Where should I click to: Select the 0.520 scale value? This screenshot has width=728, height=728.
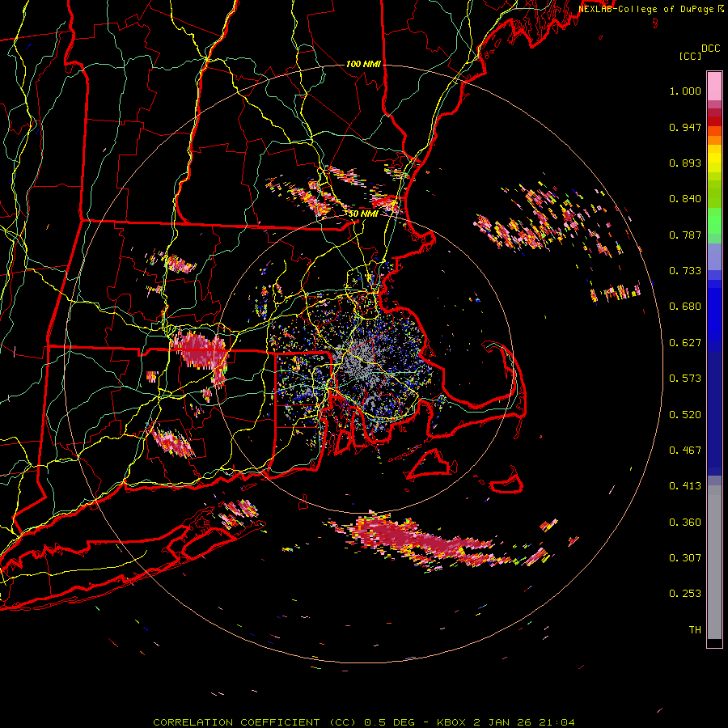click(x=685, y=415)
